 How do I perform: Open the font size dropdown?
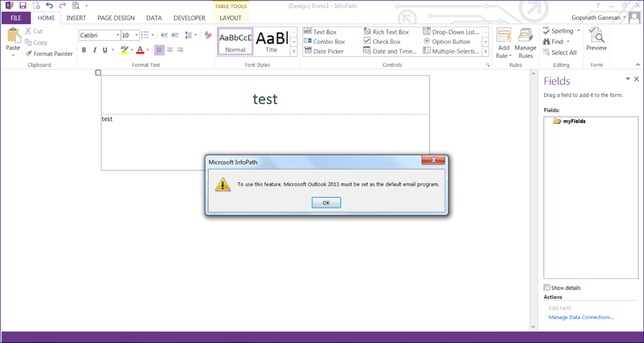[136, 35]
